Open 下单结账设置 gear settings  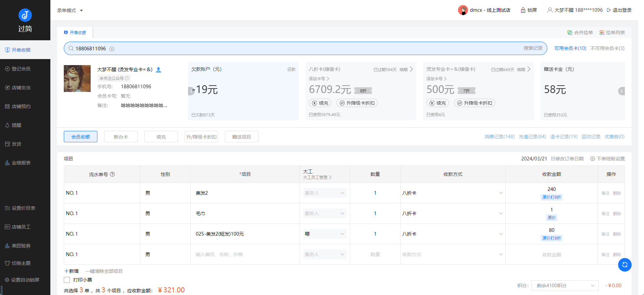click(607, 159)
